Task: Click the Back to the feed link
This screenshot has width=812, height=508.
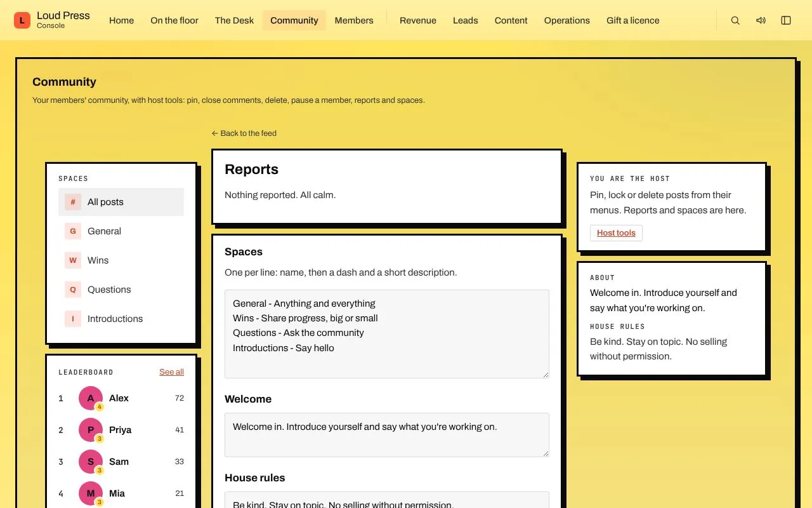Action: [244, 133]
